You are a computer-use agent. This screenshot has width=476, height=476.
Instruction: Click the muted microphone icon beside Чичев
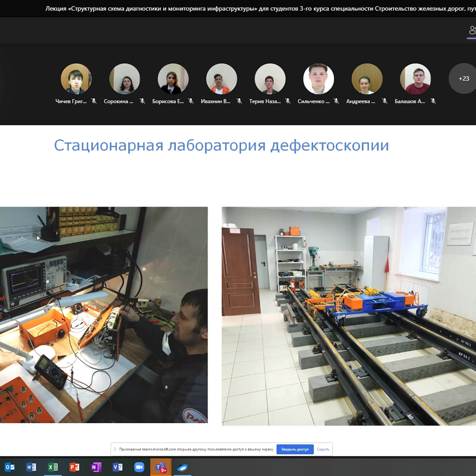(94, 101)
